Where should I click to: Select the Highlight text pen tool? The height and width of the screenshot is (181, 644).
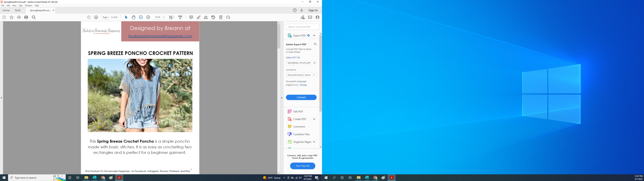[198, 17]
